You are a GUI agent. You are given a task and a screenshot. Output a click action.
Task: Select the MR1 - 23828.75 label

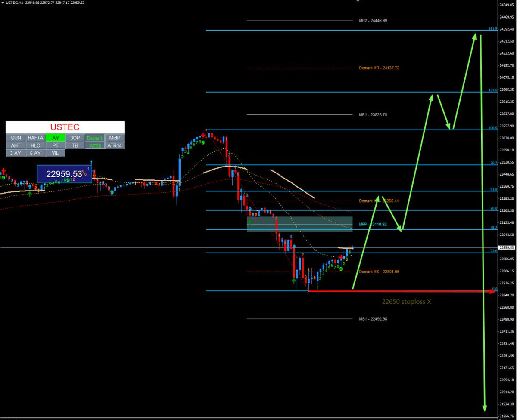(373, 115)
